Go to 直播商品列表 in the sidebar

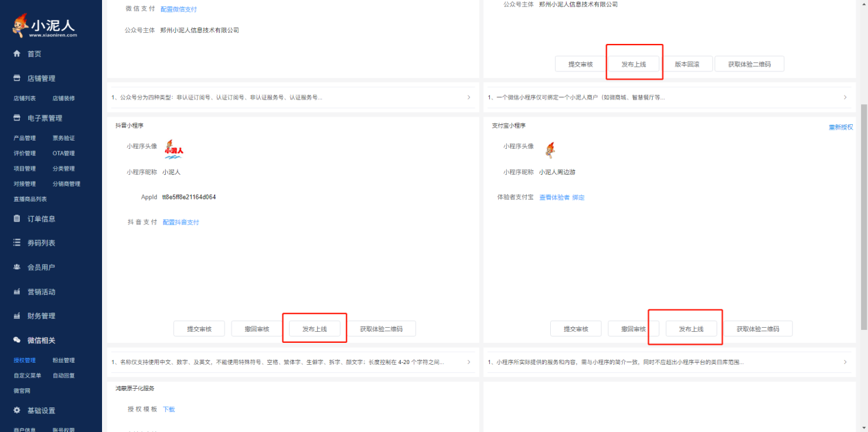click(x=30, y=199)
